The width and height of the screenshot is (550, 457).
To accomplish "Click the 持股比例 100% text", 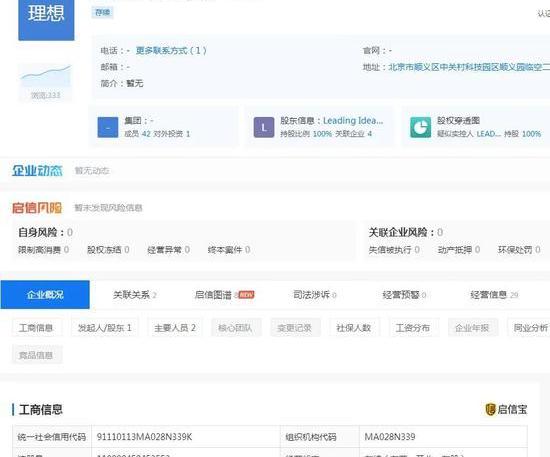I will pyautogui.click(x=306, y=134).
